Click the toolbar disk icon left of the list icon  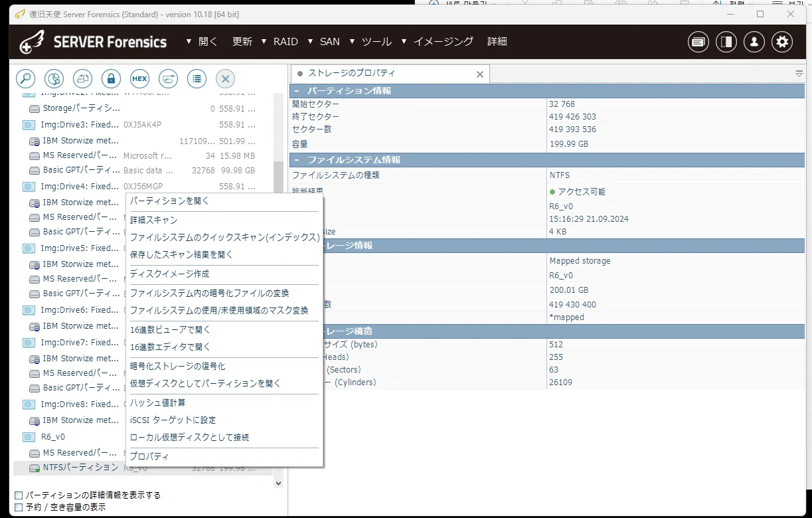coord(168,78)
